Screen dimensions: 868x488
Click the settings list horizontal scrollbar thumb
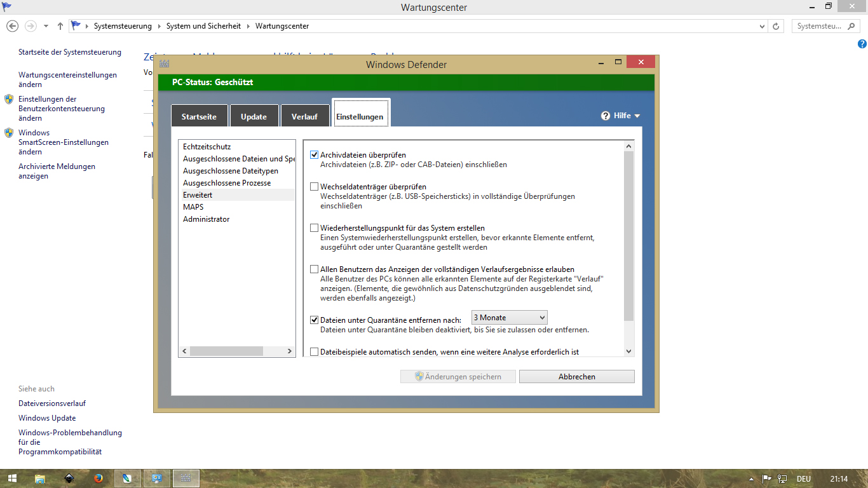tap(226, 351)
